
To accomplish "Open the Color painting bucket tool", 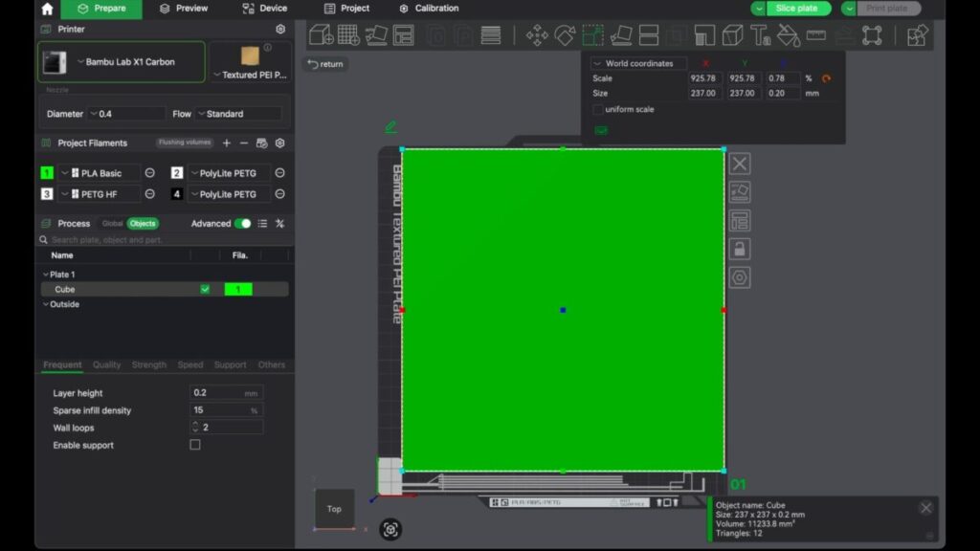I will [x=789, y=35].
